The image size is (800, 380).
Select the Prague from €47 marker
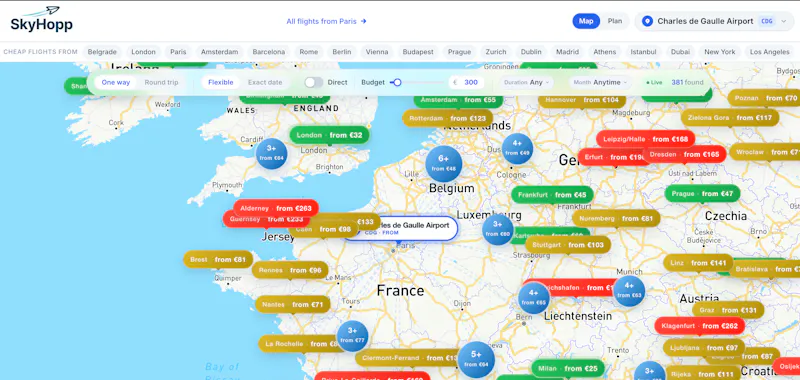click(x=702, y=194)
